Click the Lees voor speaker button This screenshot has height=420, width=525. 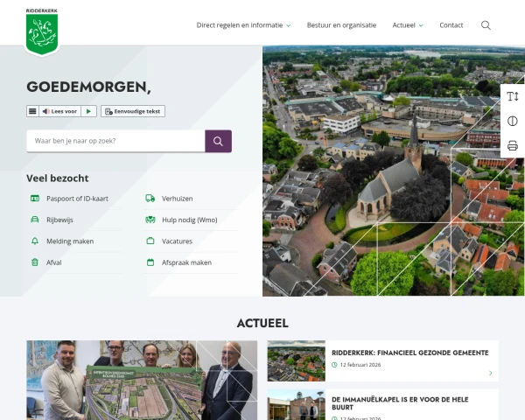[59, 111]
